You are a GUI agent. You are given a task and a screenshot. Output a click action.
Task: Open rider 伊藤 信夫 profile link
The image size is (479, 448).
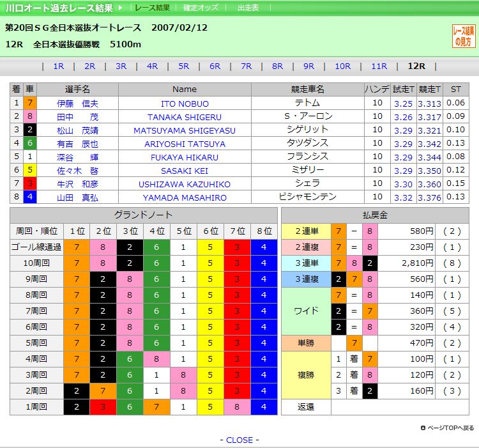77,104
